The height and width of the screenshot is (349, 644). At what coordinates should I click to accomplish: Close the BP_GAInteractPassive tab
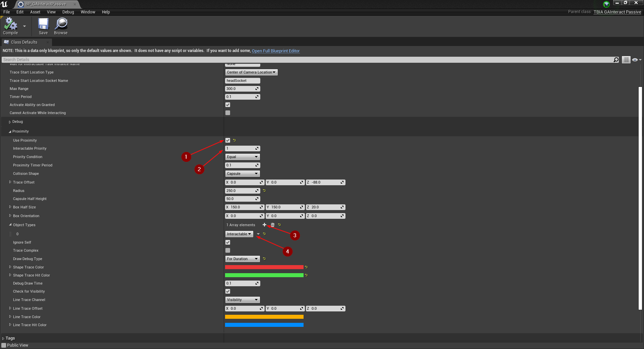pyautogui.click(x=74, y=4)
